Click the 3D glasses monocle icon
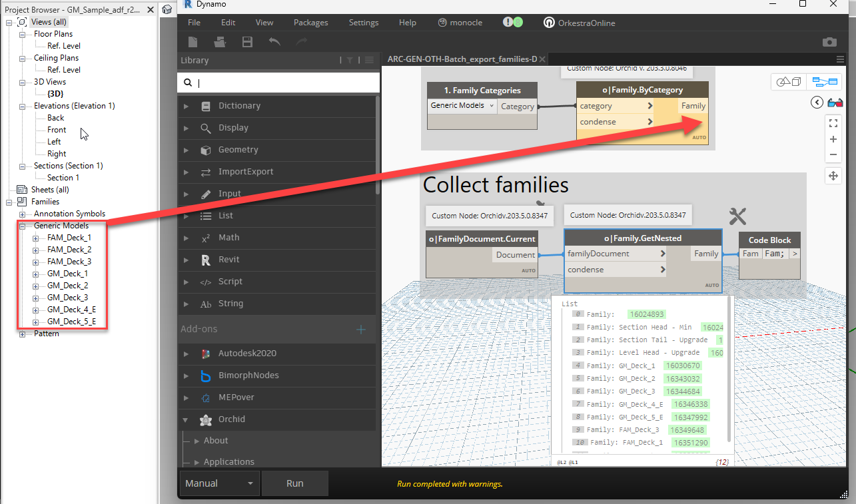Viewport: 856px width, 504px height. 835,103
